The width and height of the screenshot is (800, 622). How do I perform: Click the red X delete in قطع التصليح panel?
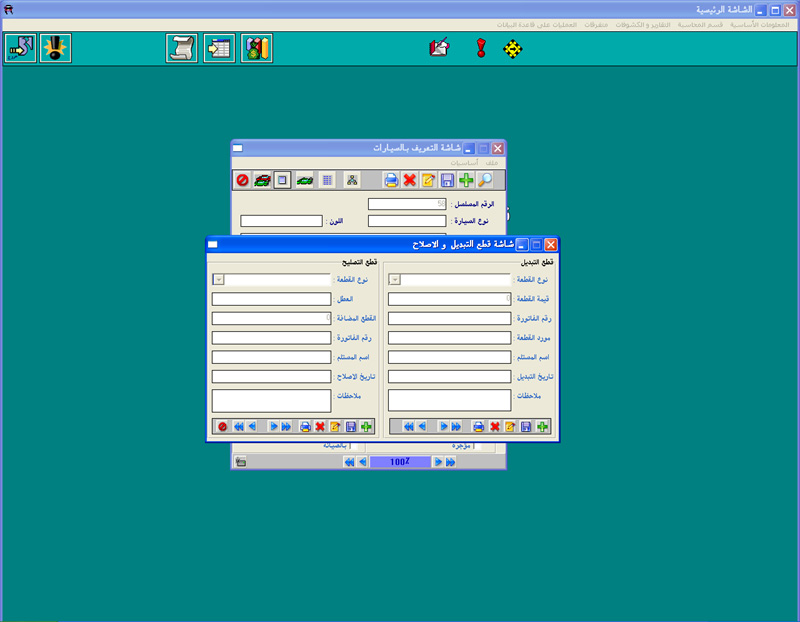(320, 426)
